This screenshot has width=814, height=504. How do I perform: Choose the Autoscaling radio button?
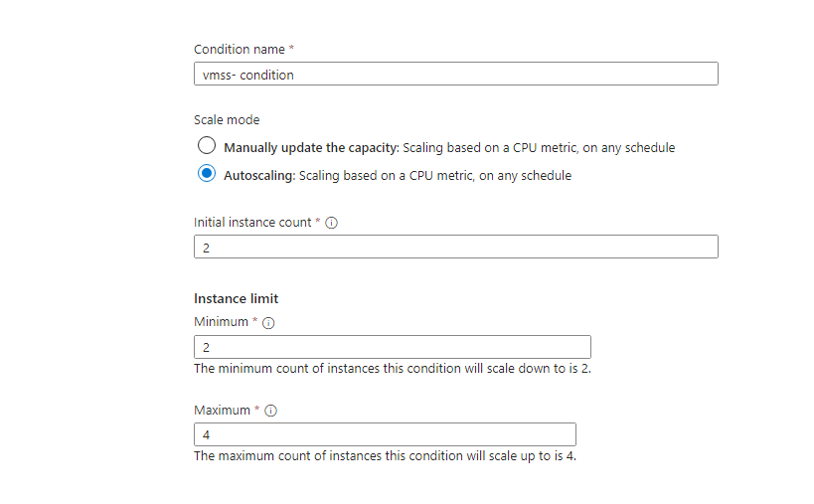coord(207,174)
